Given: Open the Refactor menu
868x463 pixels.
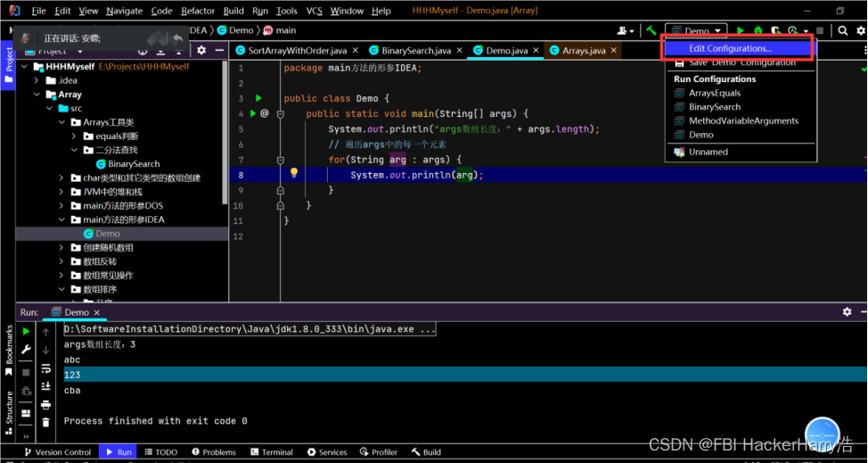Looking at the screenshot, I should pyautogui.click(x=198, y=11).
